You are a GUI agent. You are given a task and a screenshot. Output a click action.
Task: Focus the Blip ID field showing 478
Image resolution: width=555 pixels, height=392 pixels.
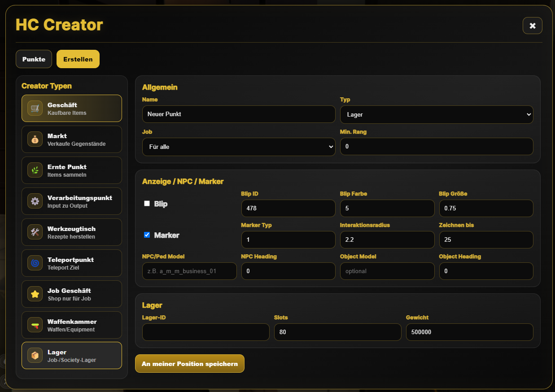point(288,209)
